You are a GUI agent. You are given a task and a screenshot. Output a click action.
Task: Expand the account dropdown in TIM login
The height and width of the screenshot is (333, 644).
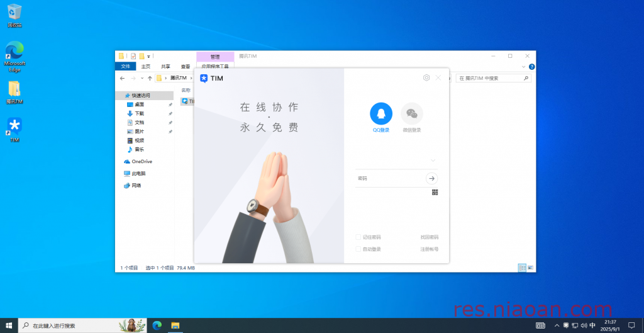pos(433,161)
